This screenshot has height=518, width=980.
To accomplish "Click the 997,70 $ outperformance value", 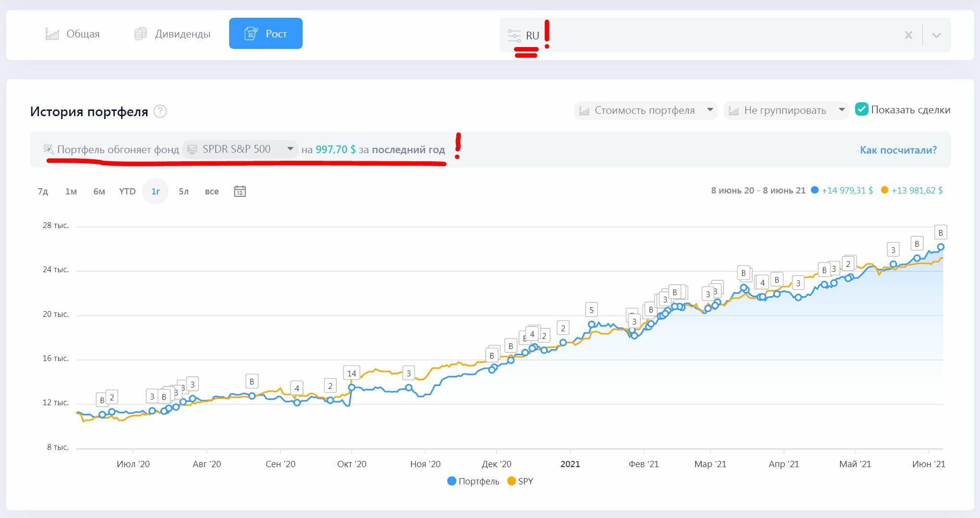I will [x=335, y=149].
